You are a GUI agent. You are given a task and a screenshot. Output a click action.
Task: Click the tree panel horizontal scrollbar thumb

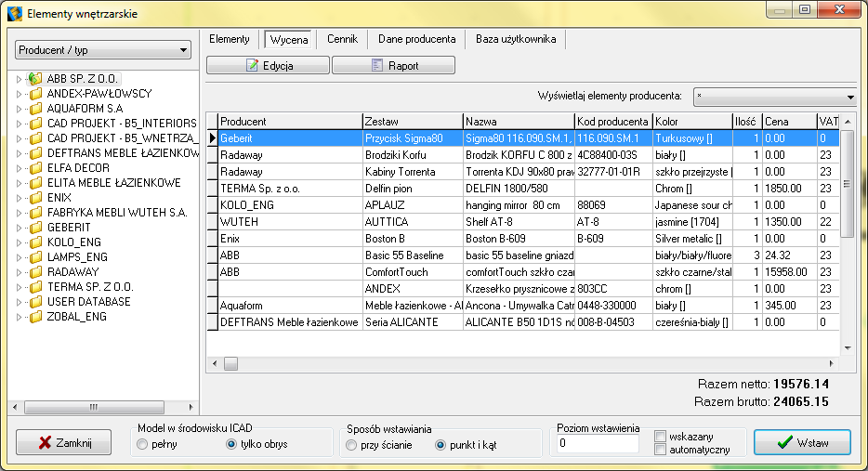(94, 407)
